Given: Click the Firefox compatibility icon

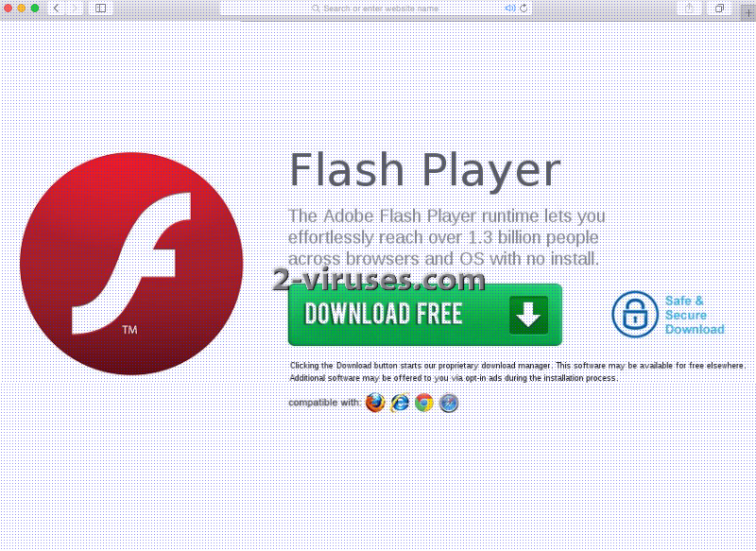Looking at the screenshot, I should tap(375, 403).
